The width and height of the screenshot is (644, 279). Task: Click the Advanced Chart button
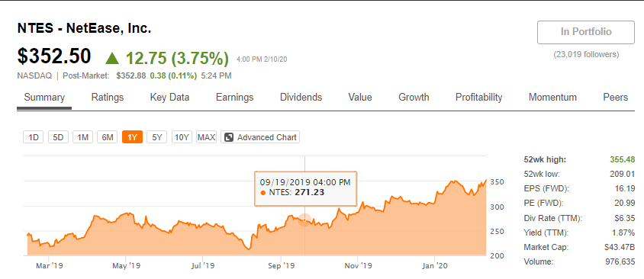click(260, 137)
